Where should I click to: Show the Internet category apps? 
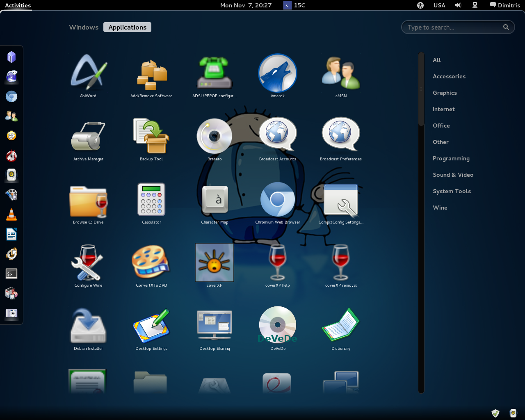click(443, 109)
